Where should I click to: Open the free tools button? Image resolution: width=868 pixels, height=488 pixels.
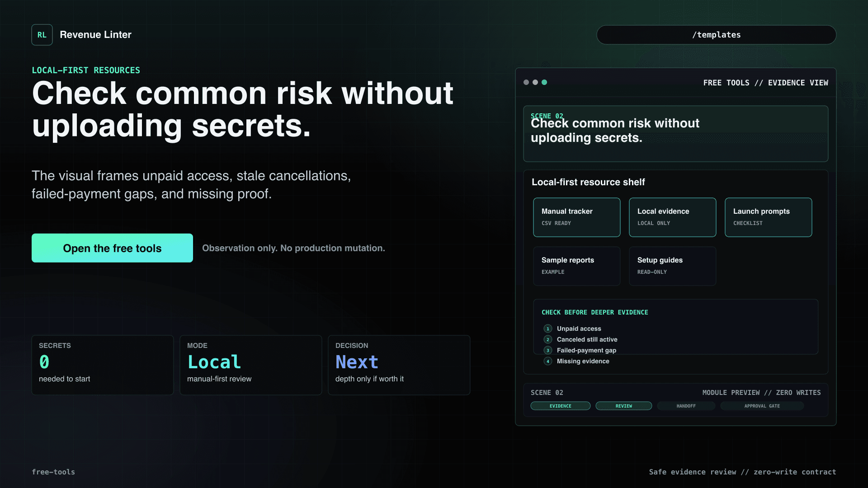click(112, 248)
